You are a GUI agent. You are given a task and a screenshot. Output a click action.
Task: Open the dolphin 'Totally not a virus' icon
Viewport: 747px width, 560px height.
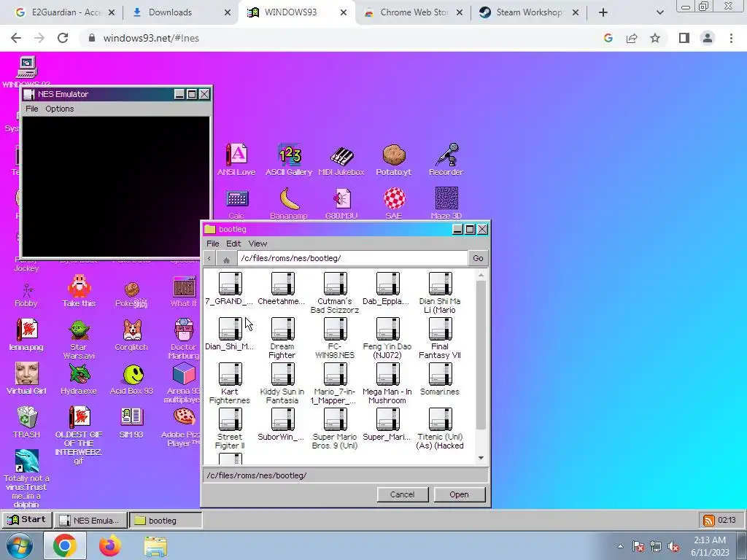click(x=26, y=478)
